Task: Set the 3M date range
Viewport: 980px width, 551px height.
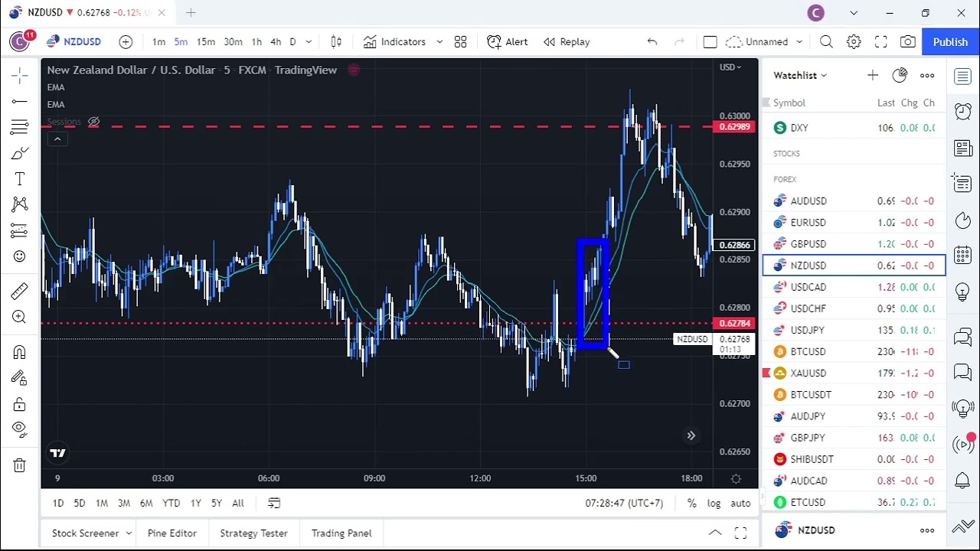Action: (x=124, y=503)
